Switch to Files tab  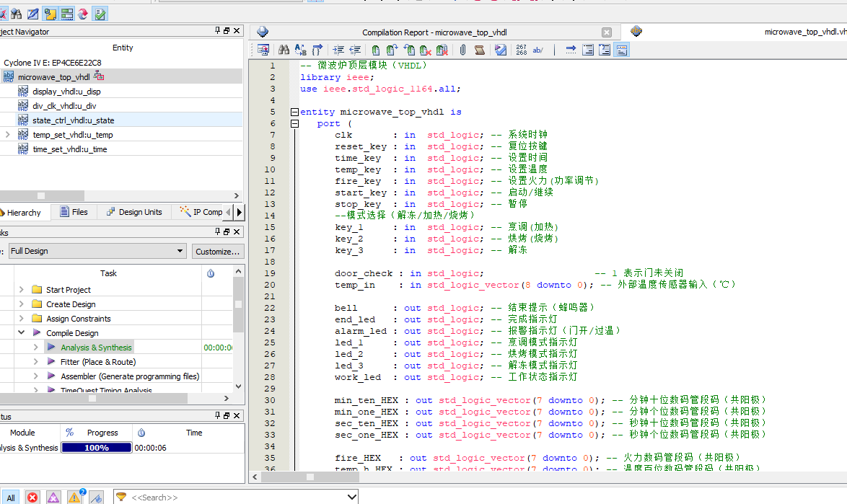coord(74,212)
